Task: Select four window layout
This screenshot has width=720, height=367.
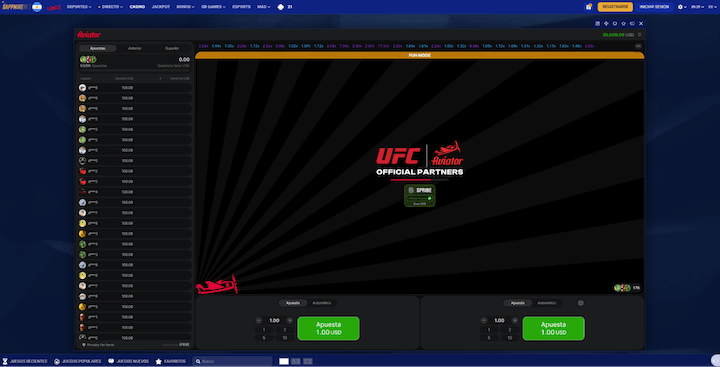Action: [308, 361]
